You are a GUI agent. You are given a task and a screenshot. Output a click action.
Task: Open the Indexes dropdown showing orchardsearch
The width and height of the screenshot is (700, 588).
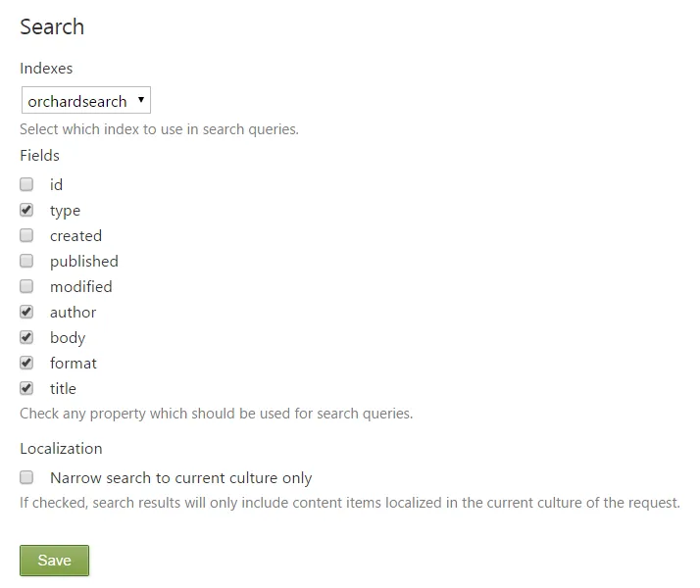click(x=86, y=101)
